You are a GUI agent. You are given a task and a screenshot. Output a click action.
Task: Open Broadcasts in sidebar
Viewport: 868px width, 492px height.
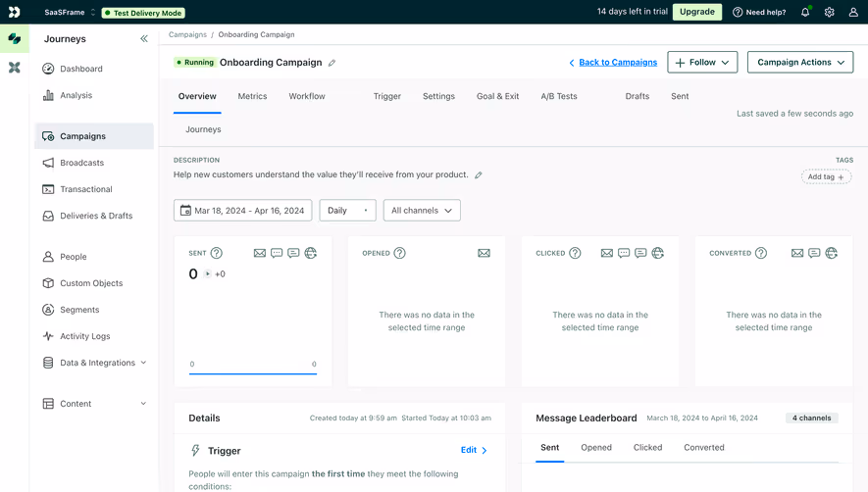[94, 163]
